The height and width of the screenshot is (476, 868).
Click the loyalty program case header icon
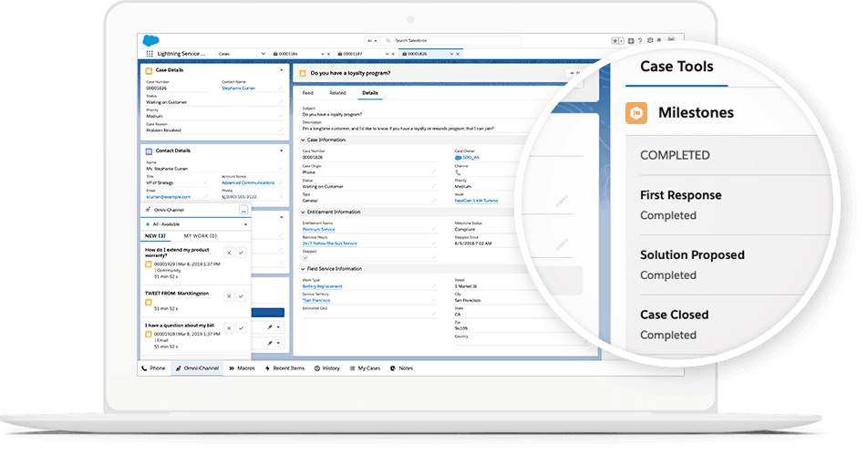tap(303, 74)
